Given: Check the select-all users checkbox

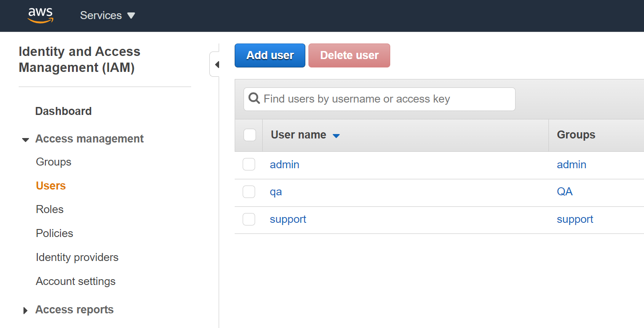Looking at the screenshot, I should click(250, 135).
